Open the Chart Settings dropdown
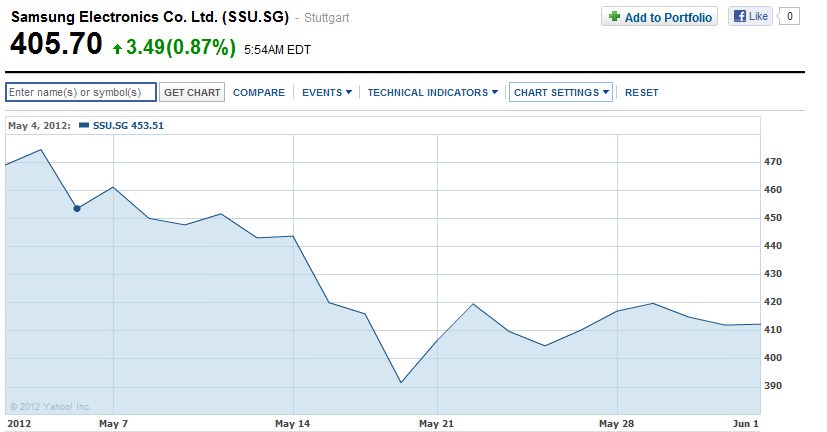 click(x=561, y=92)
